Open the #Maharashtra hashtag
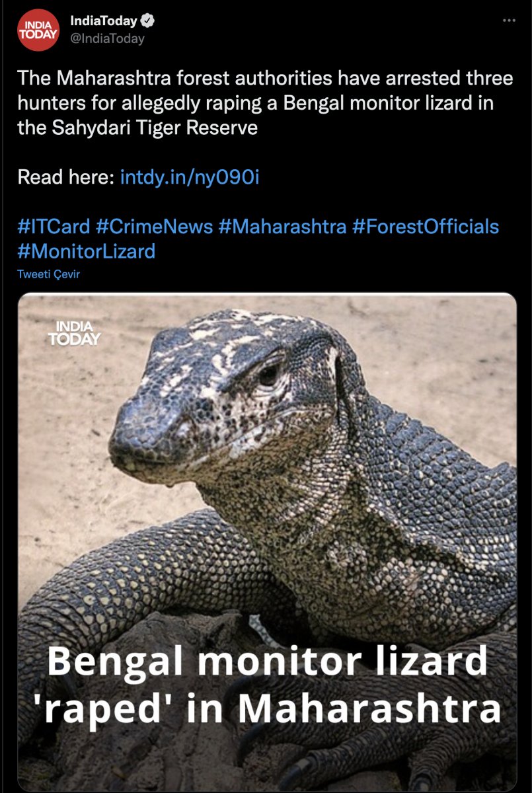 pos(282,227)
